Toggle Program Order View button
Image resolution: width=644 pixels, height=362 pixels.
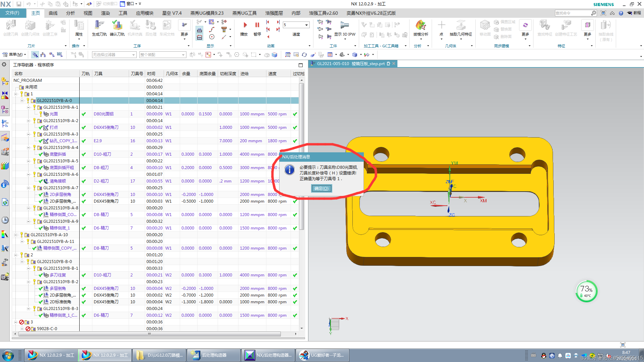coord(35,55)
